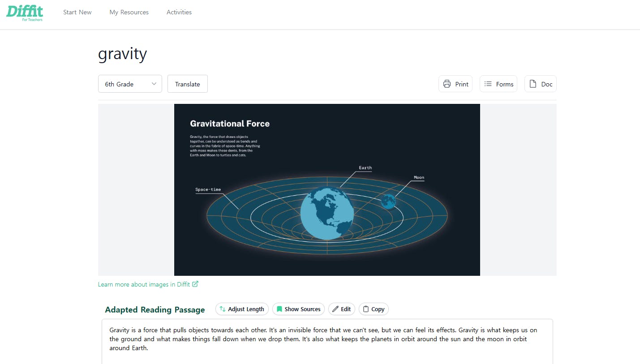Click the Doc file icon
Screen dimensions: 640x364
point(533,84)
